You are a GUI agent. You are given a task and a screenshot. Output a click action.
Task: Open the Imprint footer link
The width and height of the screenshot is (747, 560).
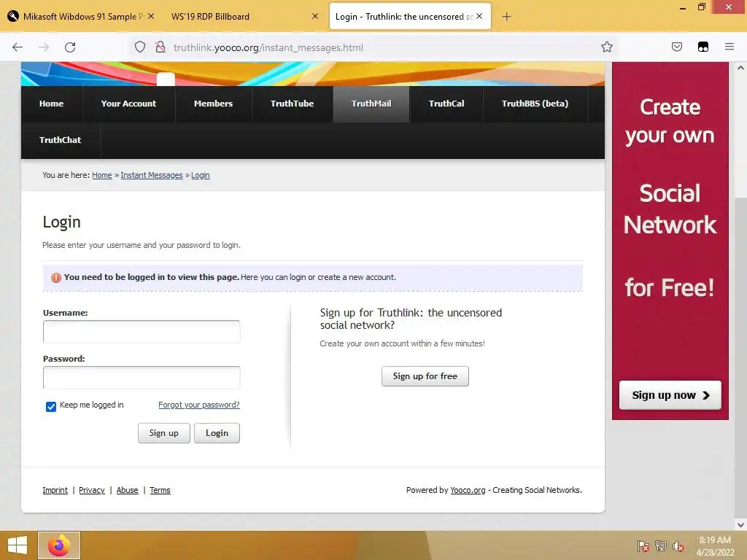coord(55,490)
